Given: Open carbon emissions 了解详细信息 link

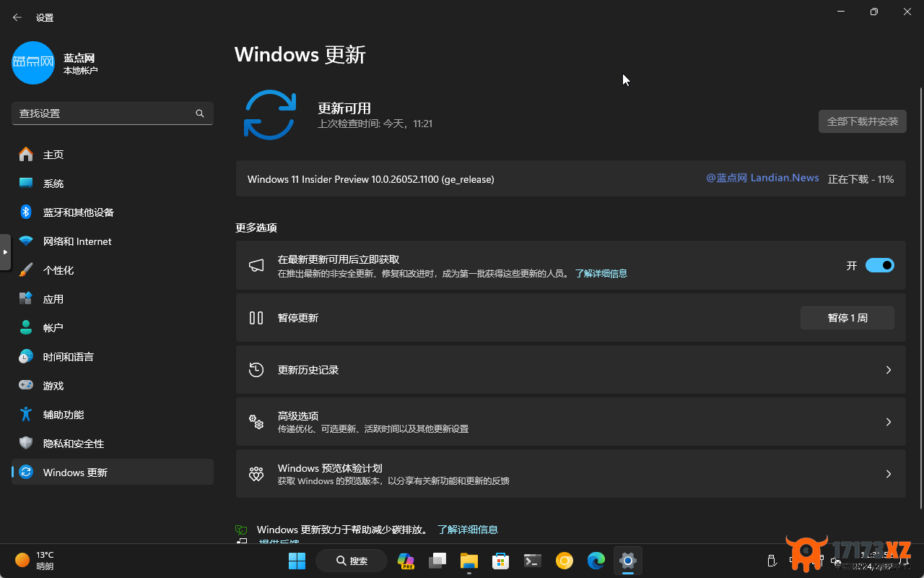Looking at the screenshot, I should [x=468, y=530].
